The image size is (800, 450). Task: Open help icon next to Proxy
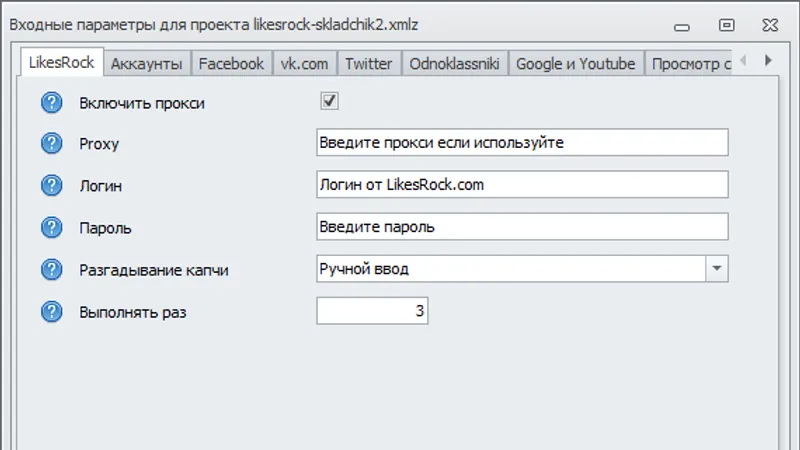coord(52,143)
